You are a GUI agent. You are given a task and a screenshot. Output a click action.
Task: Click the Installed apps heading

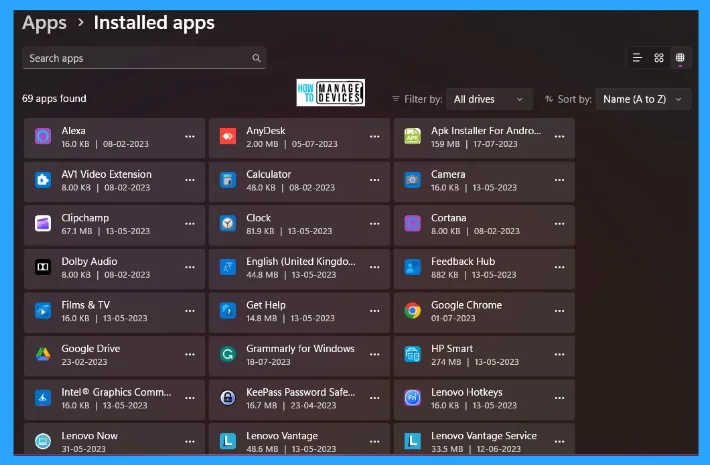pos(154,23)
